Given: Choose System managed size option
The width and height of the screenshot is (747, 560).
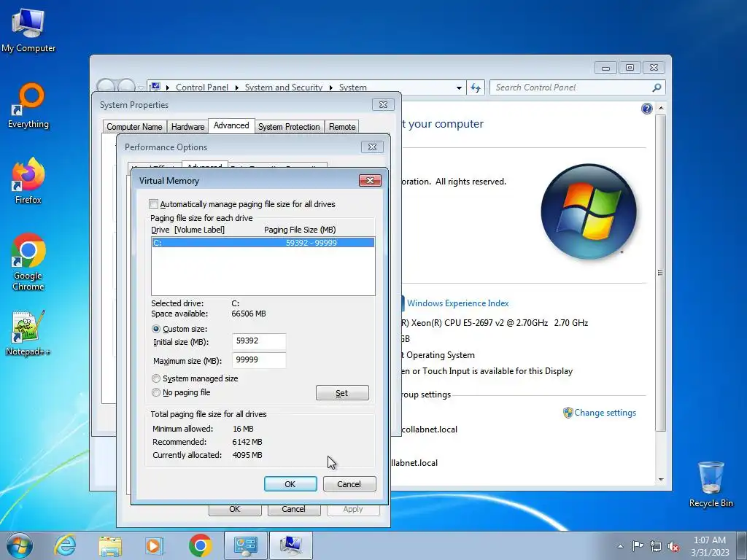Looking at the screenshot, I should 156,378.
